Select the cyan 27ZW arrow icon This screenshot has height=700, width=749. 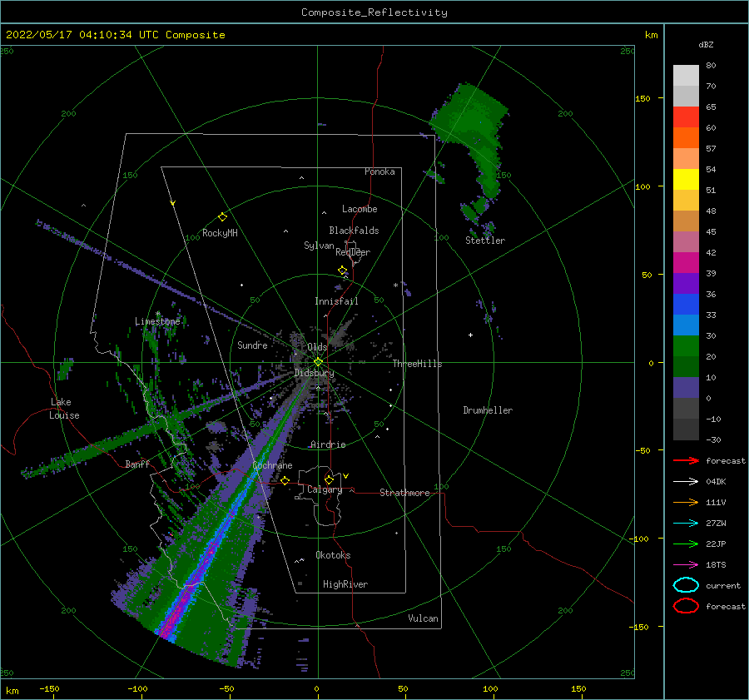pyautogui.click(x=686, y=523)
